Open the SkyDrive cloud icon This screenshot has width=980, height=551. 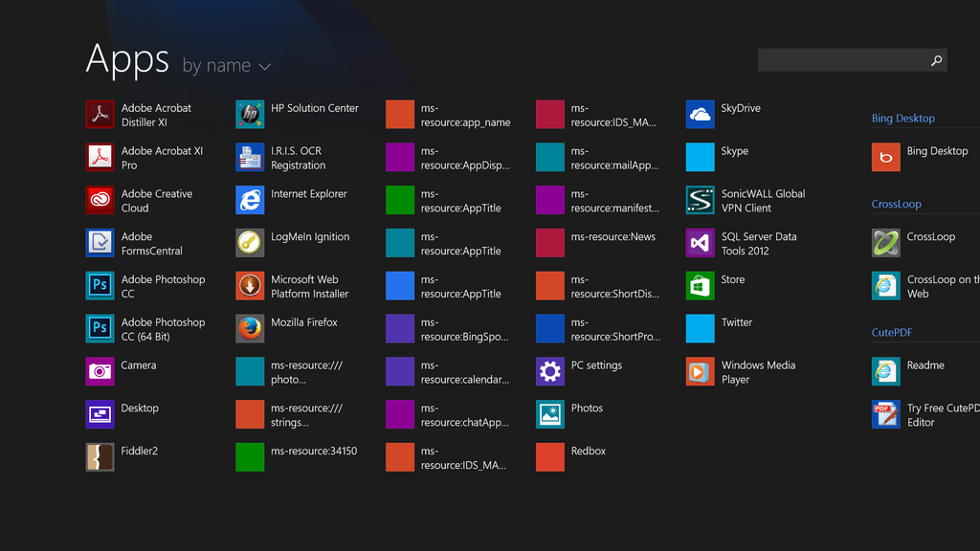coord(700,115)
